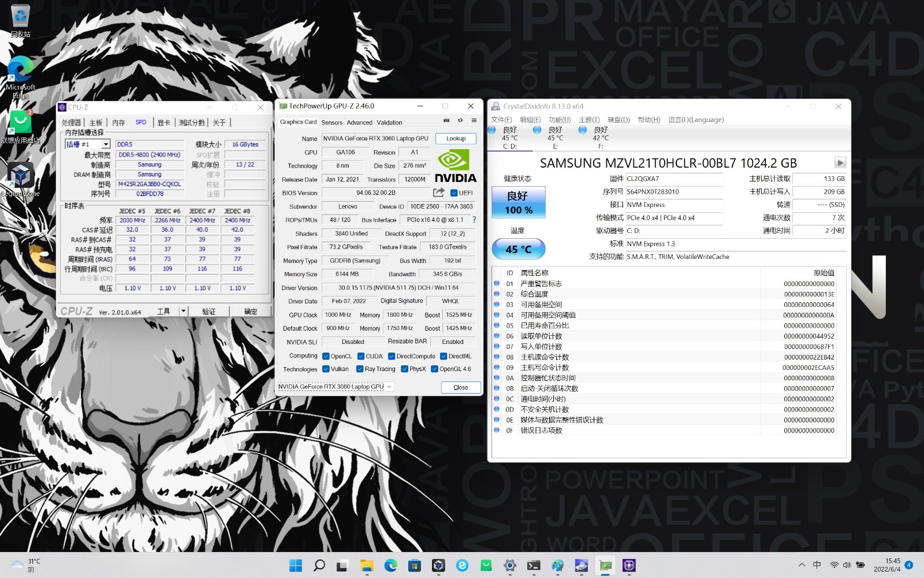Open File Explorer from the taskbar
The width and height of the screenshot is (924, 578).
pyautogui.click(x=367, y=565)
